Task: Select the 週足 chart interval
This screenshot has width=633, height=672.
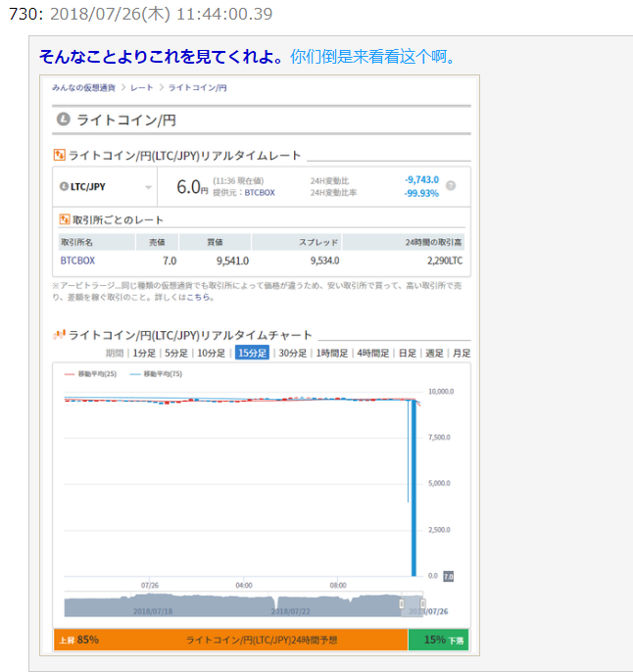Action: coord(434,353)
